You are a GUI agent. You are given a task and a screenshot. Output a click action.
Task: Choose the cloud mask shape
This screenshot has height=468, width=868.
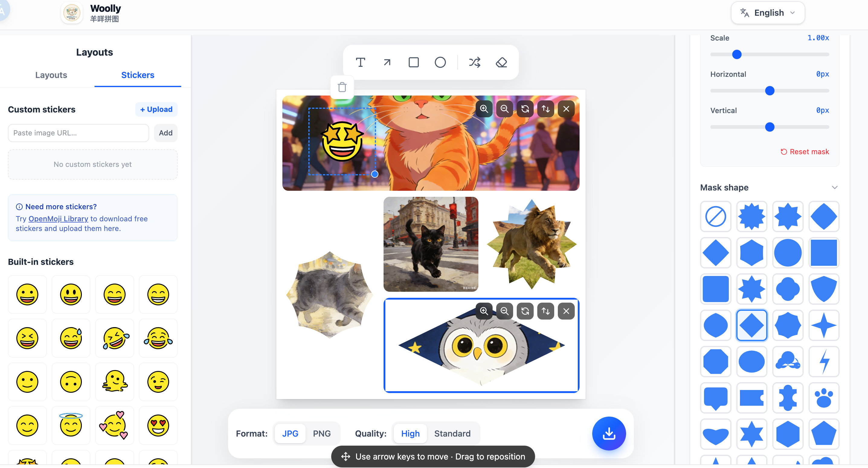click(x=787, y=362)
